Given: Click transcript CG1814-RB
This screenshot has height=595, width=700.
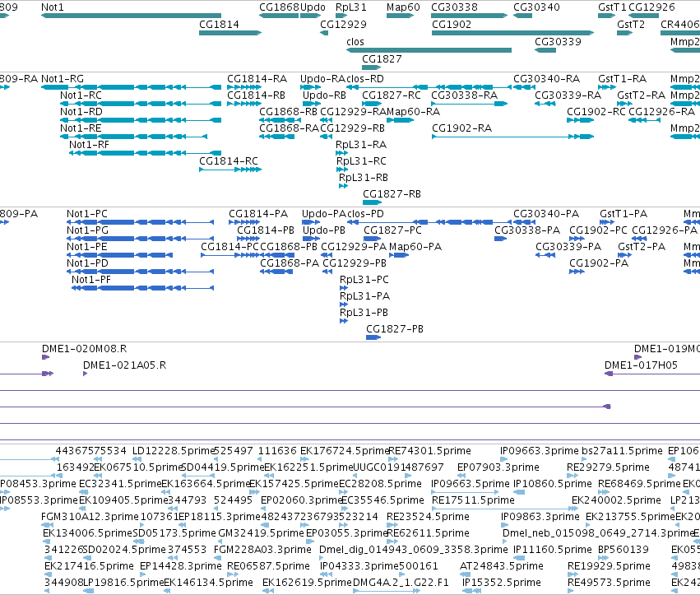Looking at the screenshot, I should [x=243, y=104].
